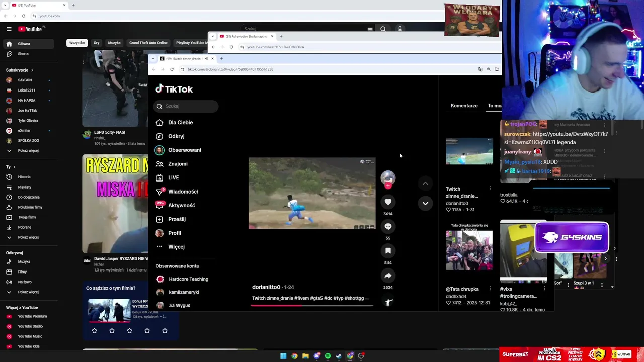Open kamilzameryki followed account

click(x=178, y=292)
